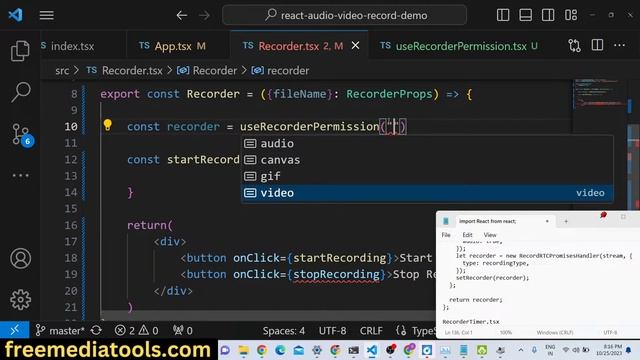Choose gif suggestion in autocomplete list
Screen dimensions: 640x360
pos(427,176)
